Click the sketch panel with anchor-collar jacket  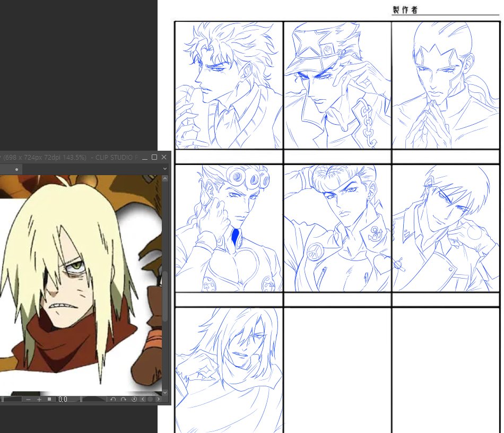(x=337, y=228)
